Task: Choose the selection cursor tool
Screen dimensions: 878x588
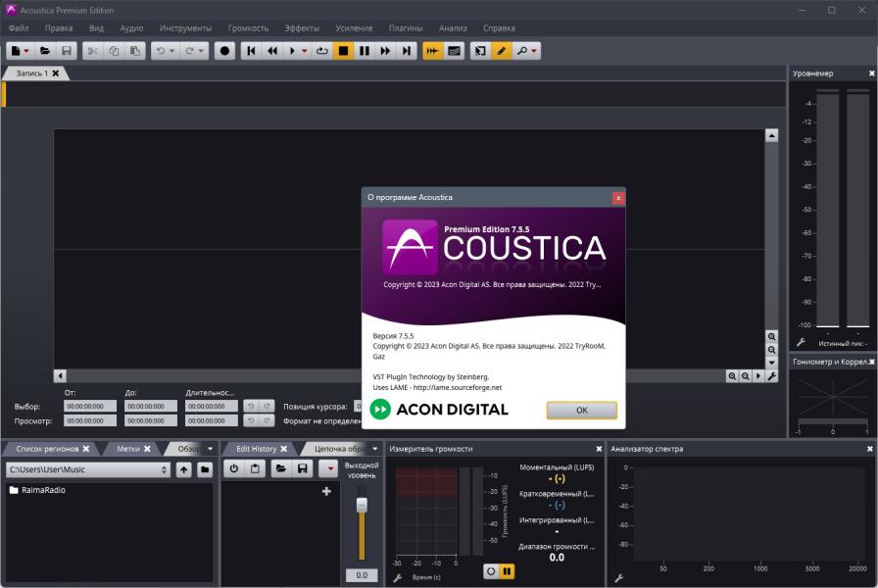Action: pyautogui.click(x=480, y=51)
